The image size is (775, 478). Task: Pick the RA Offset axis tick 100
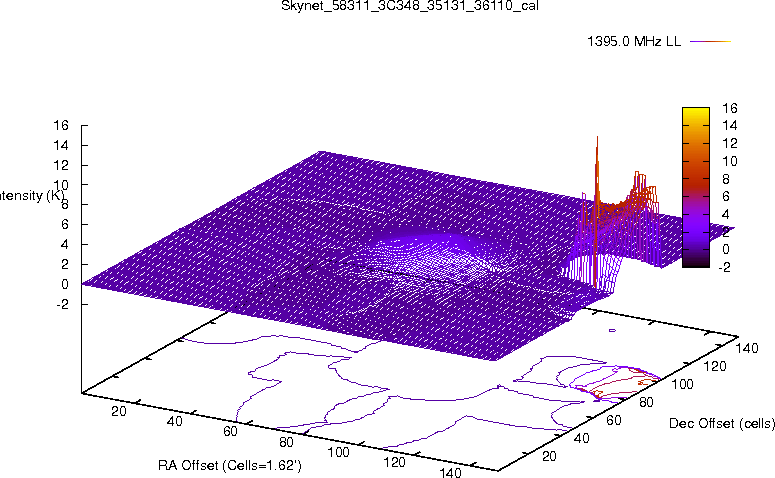click(x=339, y=452)
